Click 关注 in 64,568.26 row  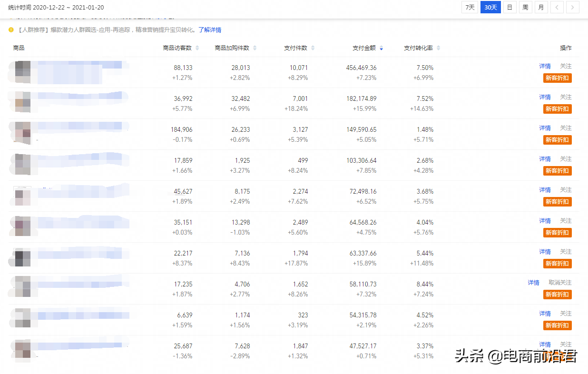(566, 221)
